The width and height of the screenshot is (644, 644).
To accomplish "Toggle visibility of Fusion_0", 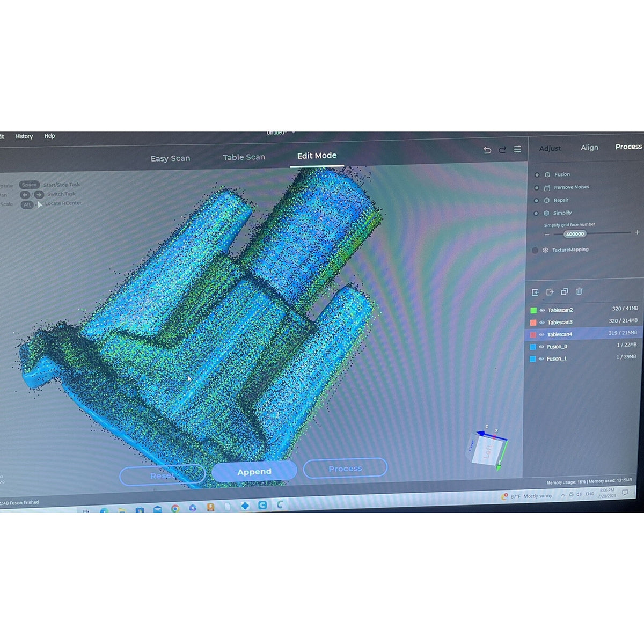I will tap(541, 347).
